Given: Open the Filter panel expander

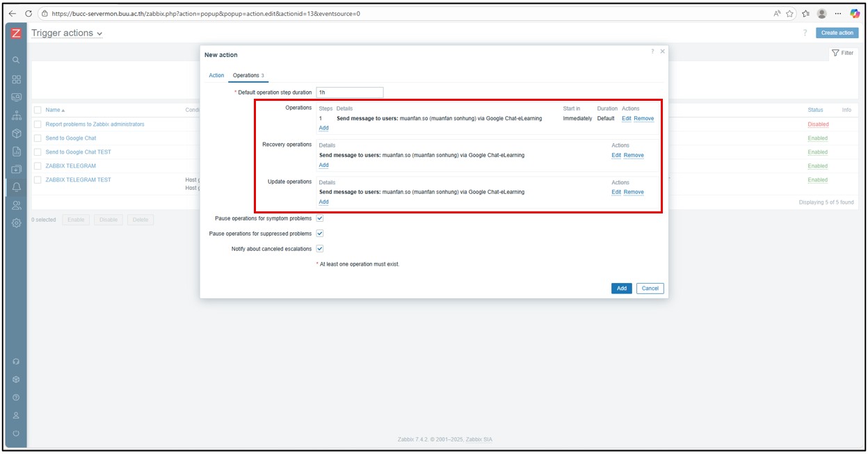Looking at the screenshot, I should point(842,53).
